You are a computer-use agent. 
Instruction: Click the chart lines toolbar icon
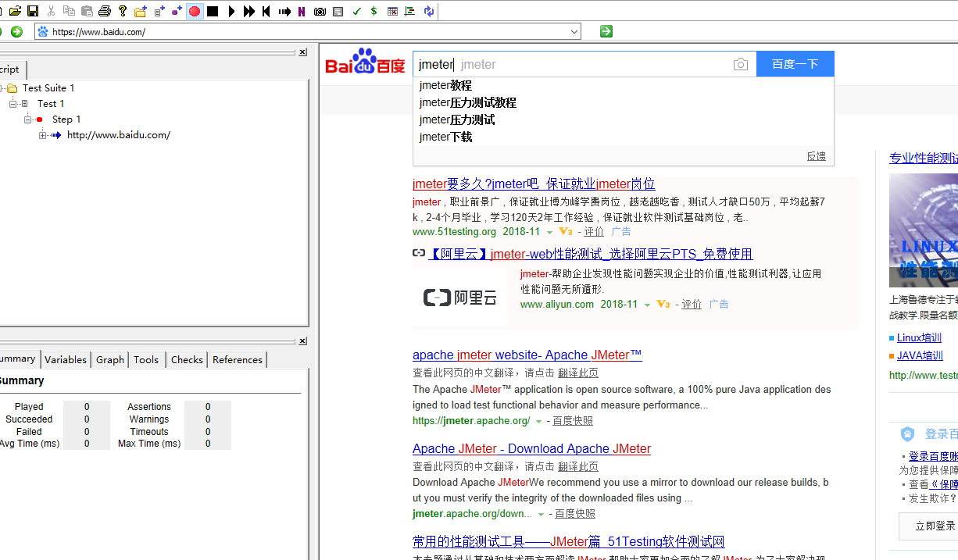click(409, 11)
